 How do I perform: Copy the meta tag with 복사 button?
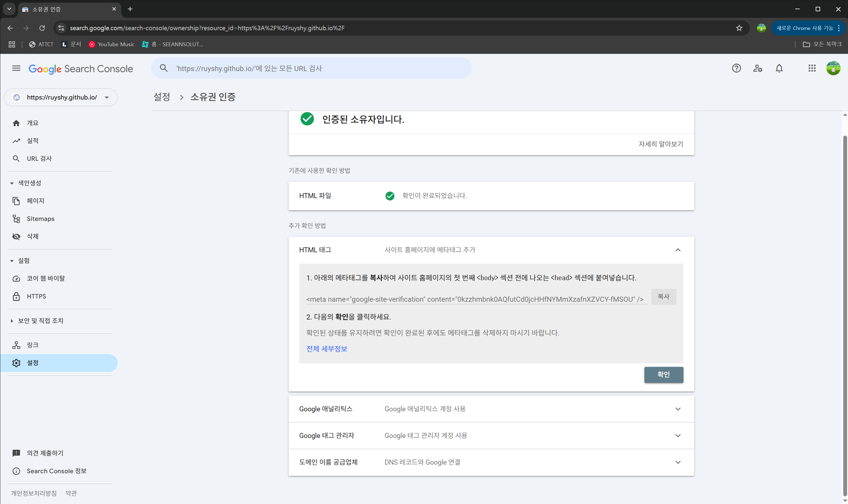click(663, 296)
